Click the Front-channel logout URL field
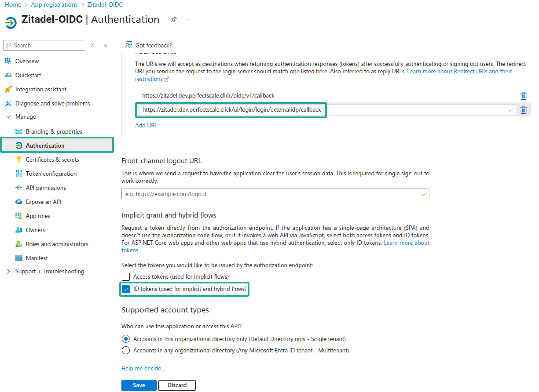 [275, 194]
